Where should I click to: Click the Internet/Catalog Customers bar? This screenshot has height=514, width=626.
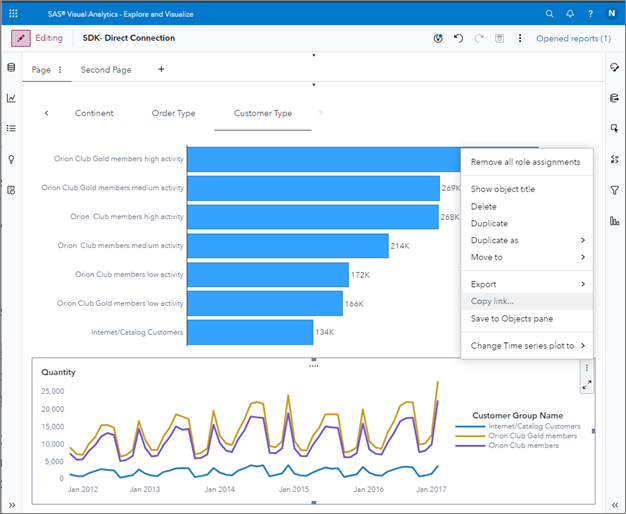(x=249, y=332)
